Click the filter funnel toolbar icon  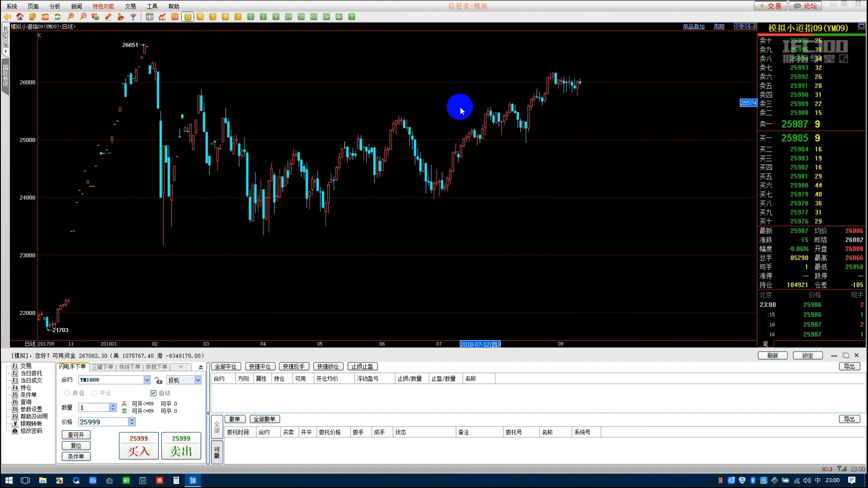[133, 17]
